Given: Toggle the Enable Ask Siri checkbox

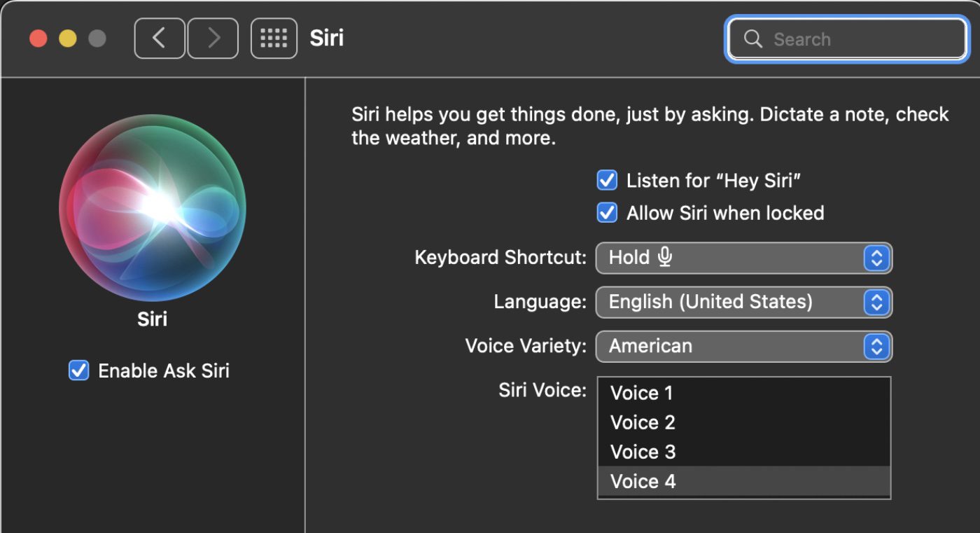Looking at the screenshot, I should point(78,371).
